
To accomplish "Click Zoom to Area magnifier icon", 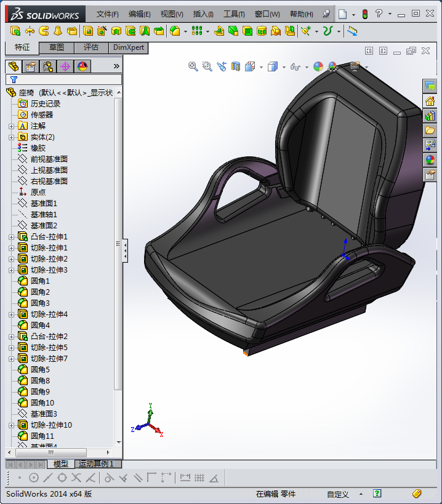I will click(x=207, y=66).
